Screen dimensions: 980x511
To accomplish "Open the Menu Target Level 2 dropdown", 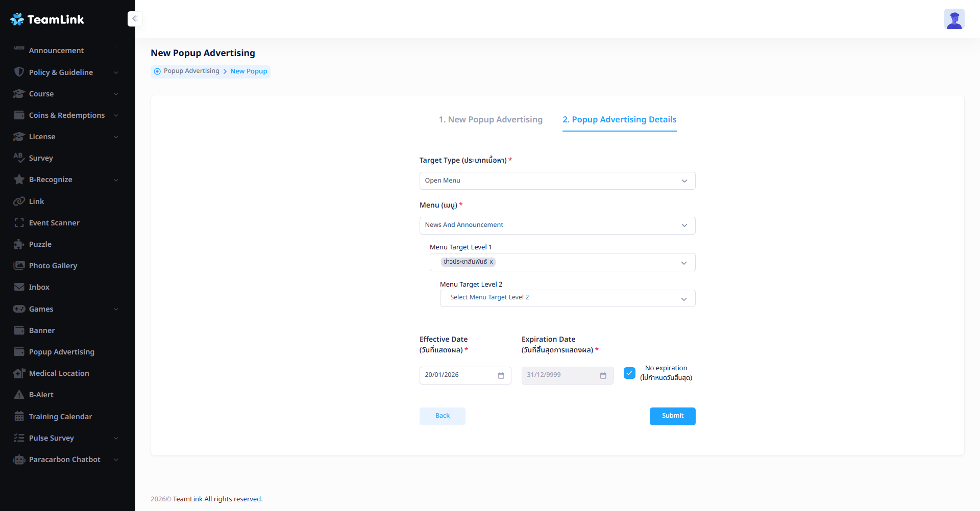I will (567, 298).
